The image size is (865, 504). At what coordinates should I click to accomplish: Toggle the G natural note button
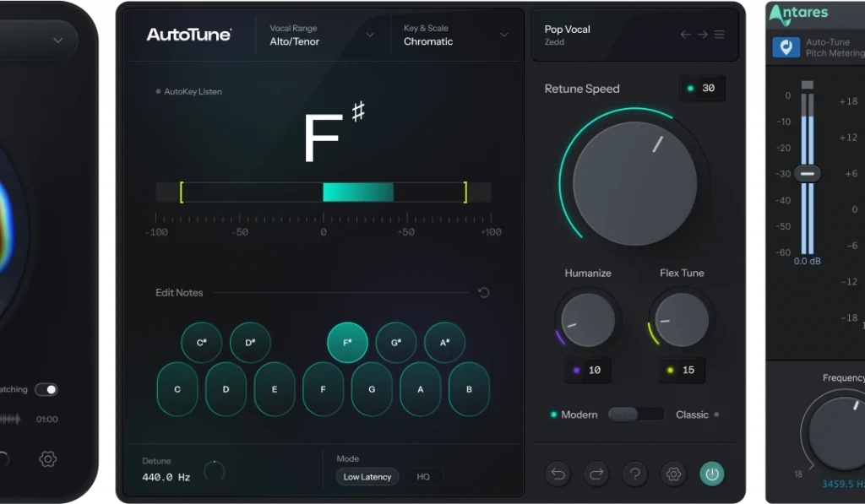(372, 389)
